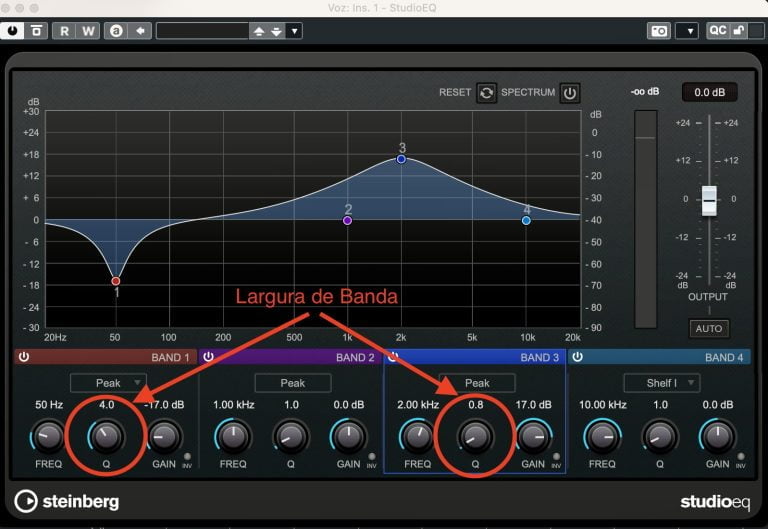Click the 1.00 kHz frequency value

click(x=234, y=405)
